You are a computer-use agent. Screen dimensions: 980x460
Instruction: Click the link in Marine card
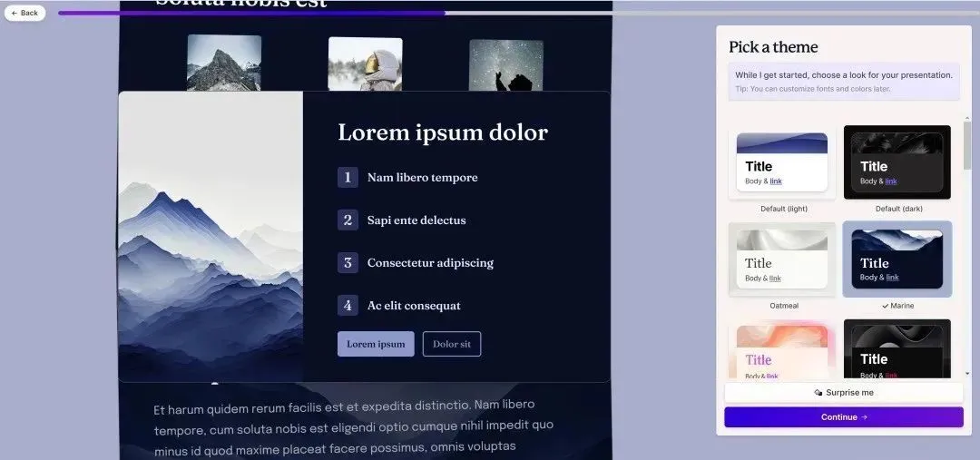893,278
